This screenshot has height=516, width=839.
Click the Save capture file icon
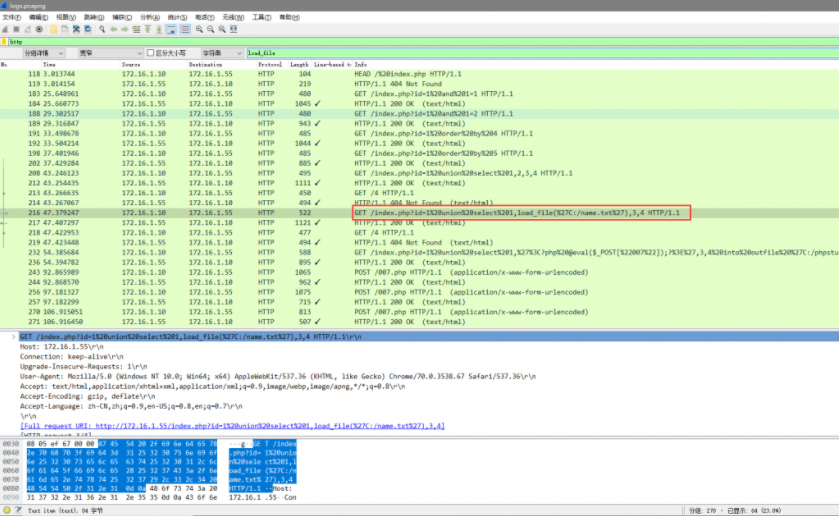pos(65,29)
